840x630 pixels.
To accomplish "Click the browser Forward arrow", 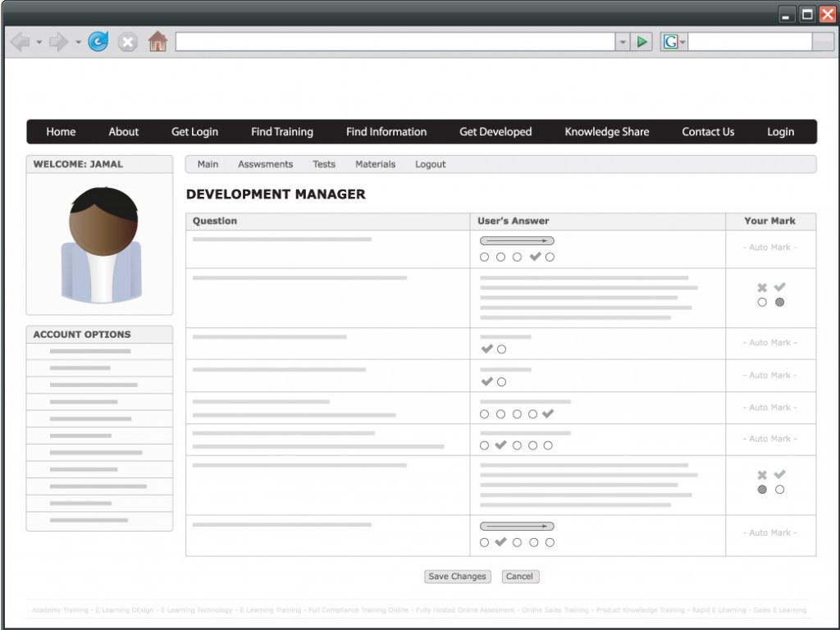I will click(58, 42).
